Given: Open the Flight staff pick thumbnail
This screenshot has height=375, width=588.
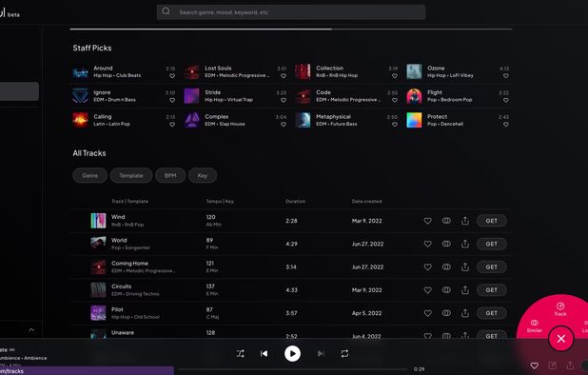Looking at the screenshot, I should [x=414, y=96].
